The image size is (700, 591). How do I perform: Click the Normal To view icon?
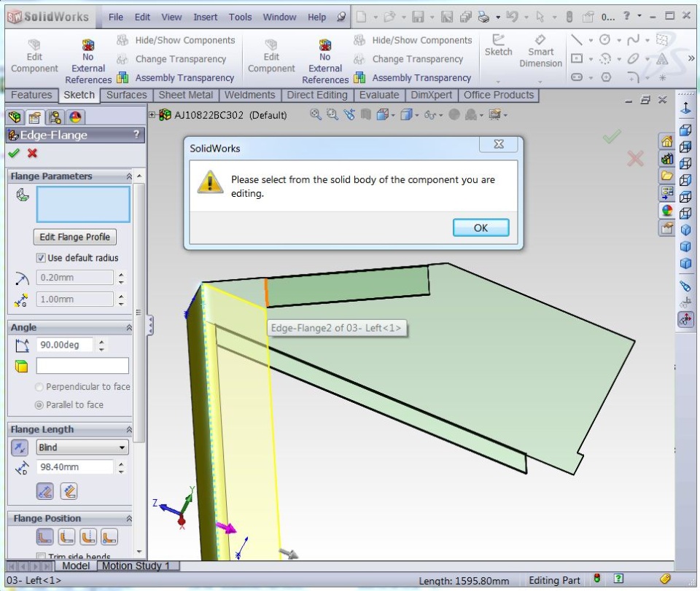(685, 108)
